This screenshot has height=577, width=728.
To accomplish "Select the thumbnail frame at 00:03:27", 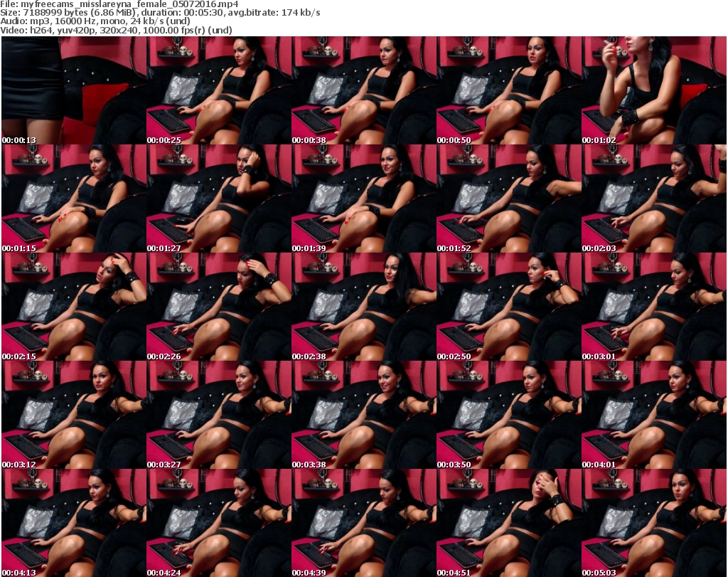I will [219, 415].
